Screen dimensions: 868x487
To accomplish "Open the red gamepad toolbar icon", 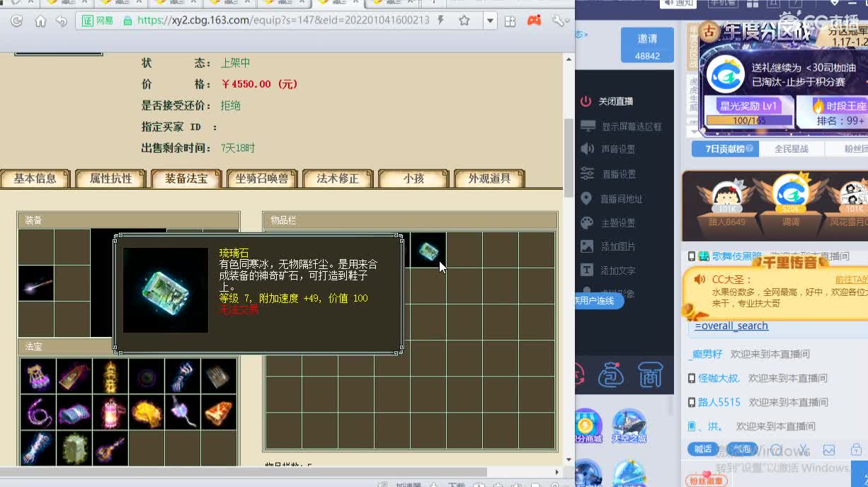I will coord(535,21).
